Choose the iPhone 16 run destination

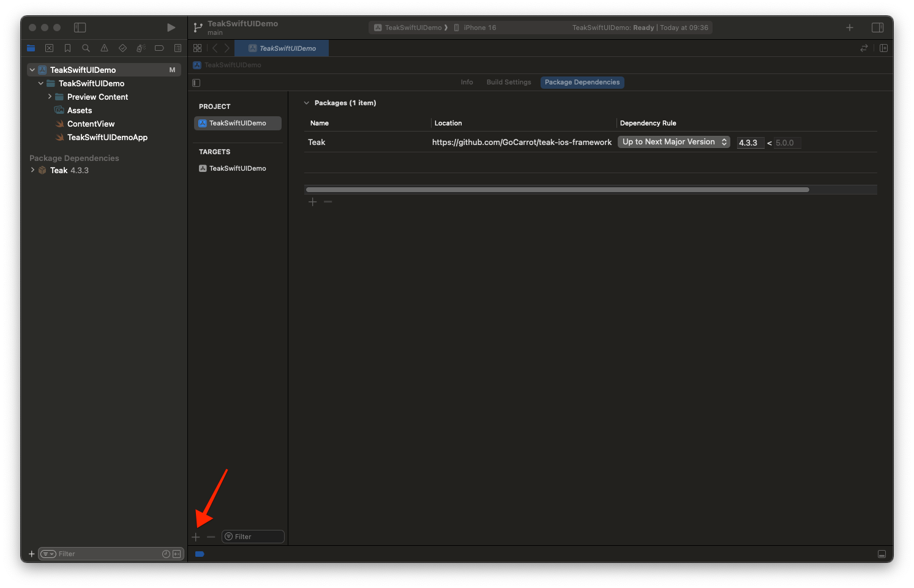click(475, 28)
